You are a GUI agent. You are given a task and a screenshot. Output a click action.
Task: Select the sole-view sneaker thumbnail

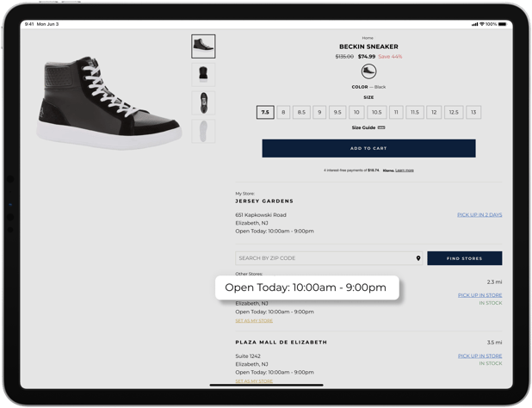pos(203,131)
